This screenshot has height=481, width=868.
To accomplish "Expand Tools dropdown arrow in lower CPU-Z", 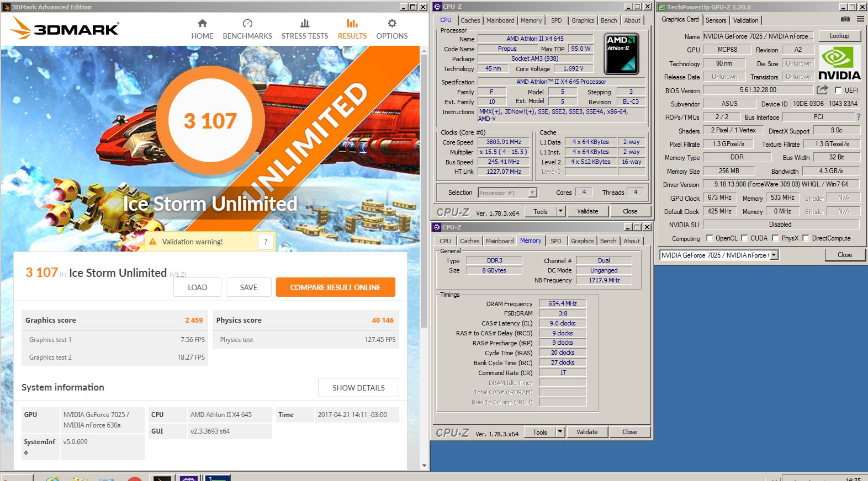I will (560, 432).
